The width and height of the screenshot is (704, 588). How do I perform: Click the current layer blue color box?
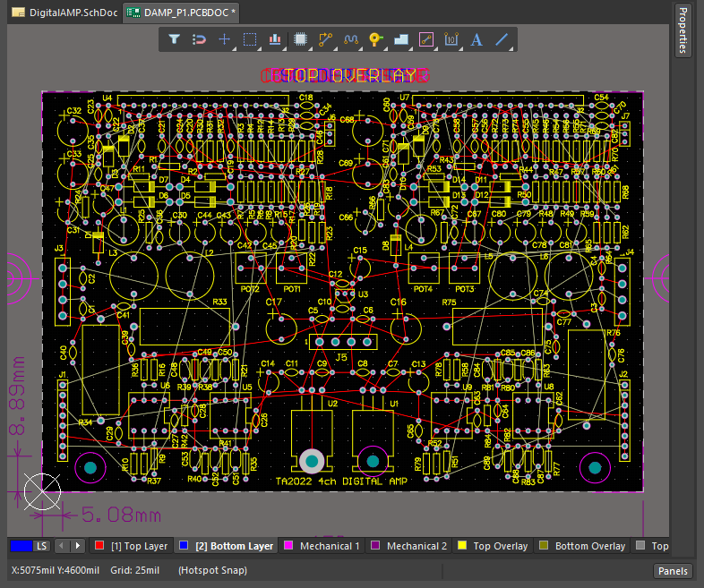coord(21,546)
